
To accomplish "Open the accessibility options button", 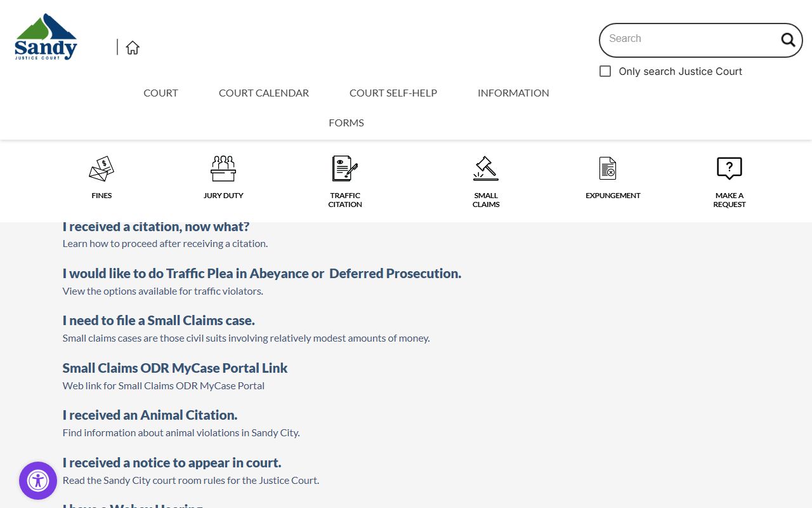I will coord(38,481).
